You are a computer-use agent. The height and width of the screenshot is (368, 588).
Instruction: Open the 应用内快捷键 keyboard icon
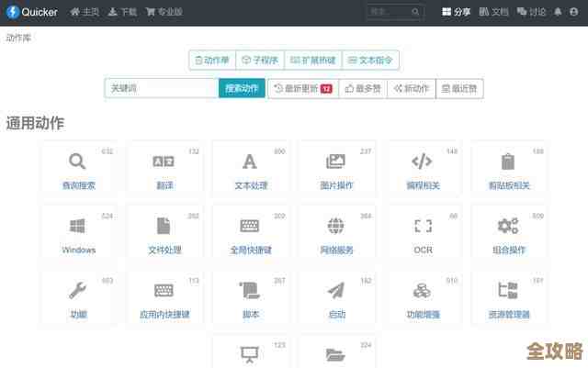(164, 290)
